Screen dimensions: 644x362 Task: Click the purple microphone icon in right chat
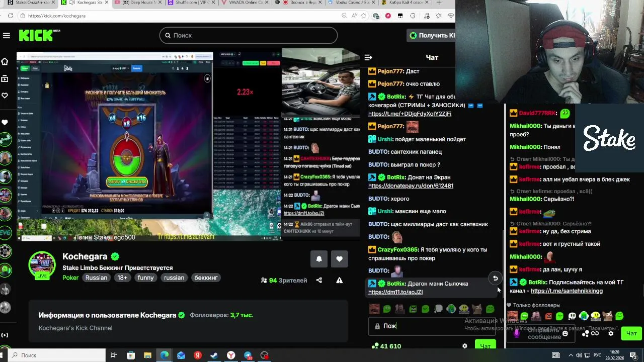pos(516,333)
